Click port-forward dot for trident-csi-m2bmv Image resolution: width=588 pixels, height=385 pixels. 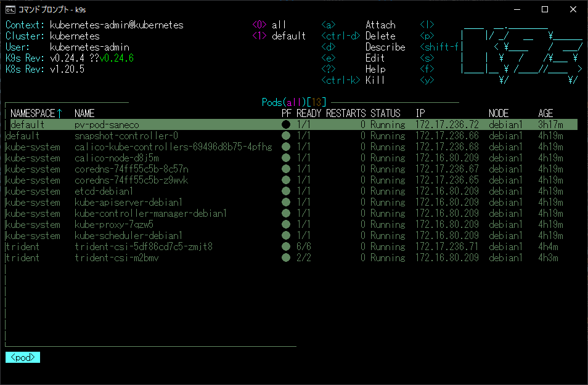[286, 258]
